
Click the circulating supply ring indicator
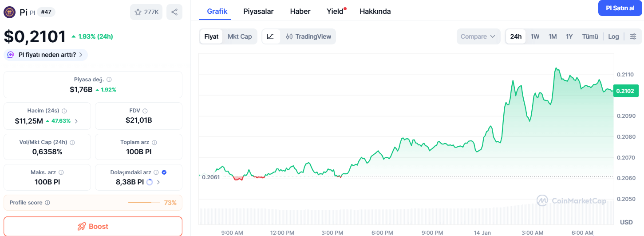(x=150, y=182)
